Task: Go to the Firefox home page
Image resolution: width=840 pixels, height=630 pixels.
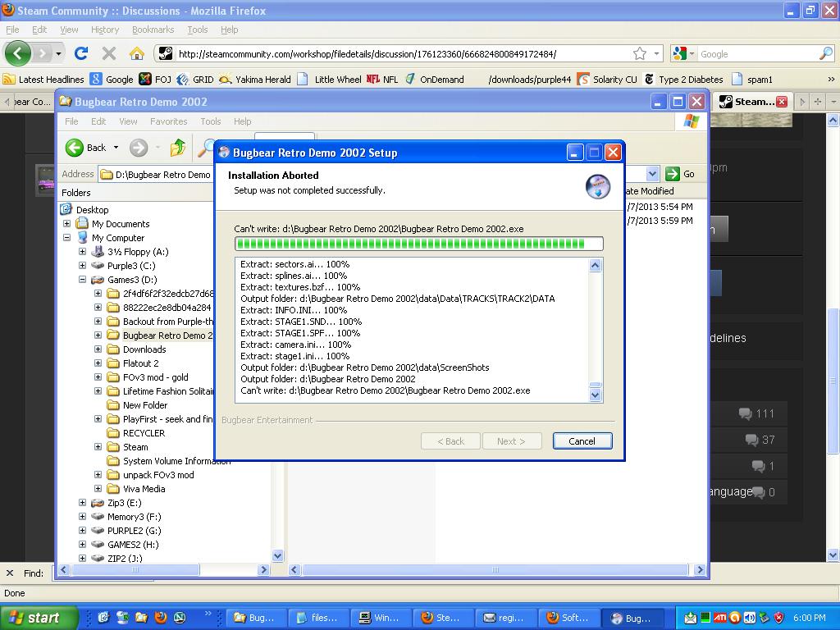Action: click(137, 53)
